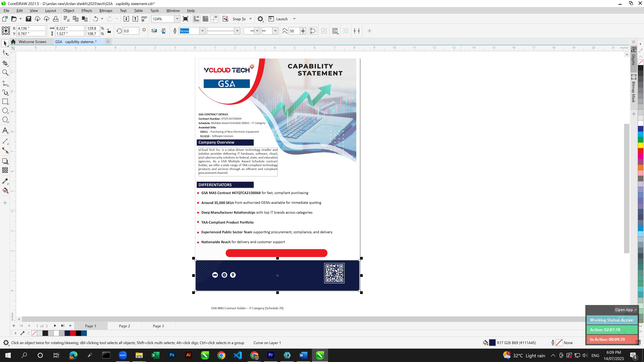Toggle the lock ratio padlock
The image size is (644, 362).
[109, 31]
